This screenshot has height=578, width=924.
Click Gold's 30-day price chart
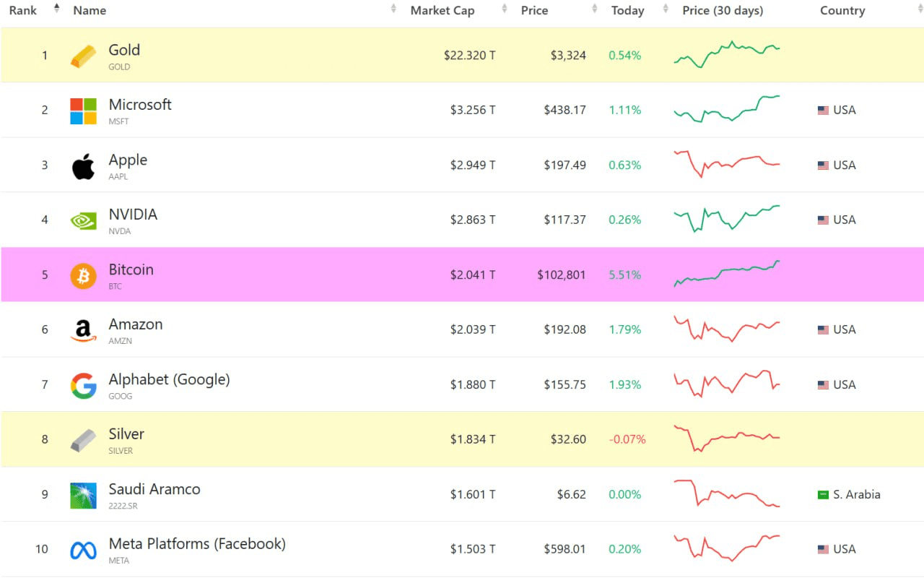click(x=727, y=54)
